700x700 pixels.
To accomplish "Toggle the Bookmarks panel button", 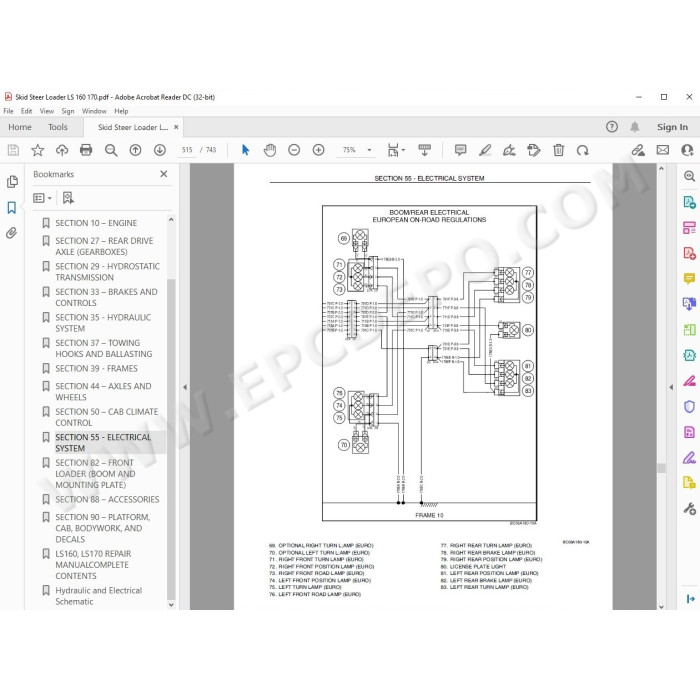I will click(x=12, y=208).
